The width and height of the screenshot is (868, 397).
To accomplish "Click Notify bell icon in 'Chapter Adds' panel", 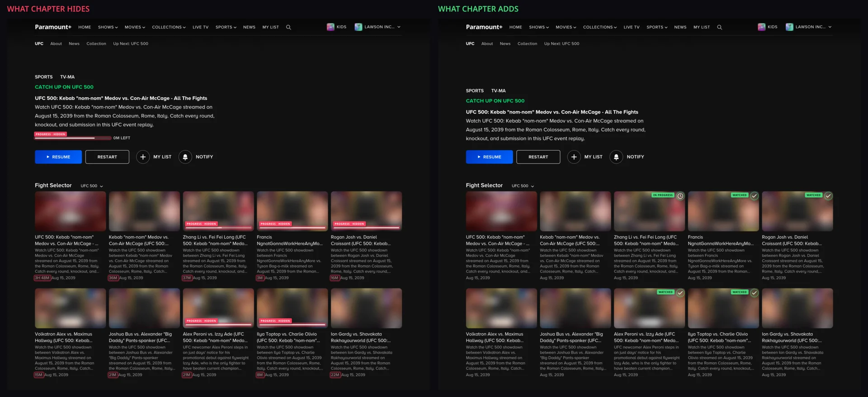I will click(x=616, y=157).
